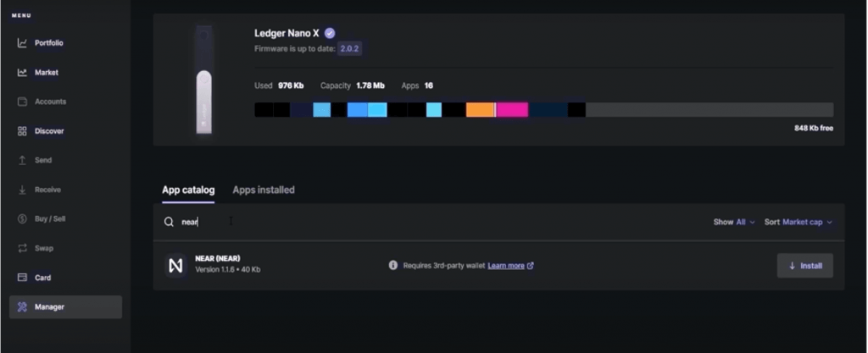868x353 pixels.
Task: Open the Card icon in sidebar
Action: [22, 278]
